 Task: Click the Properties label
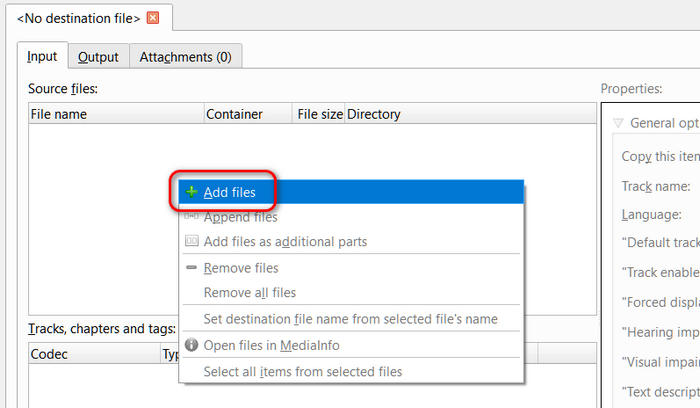(x=631, y=88)
